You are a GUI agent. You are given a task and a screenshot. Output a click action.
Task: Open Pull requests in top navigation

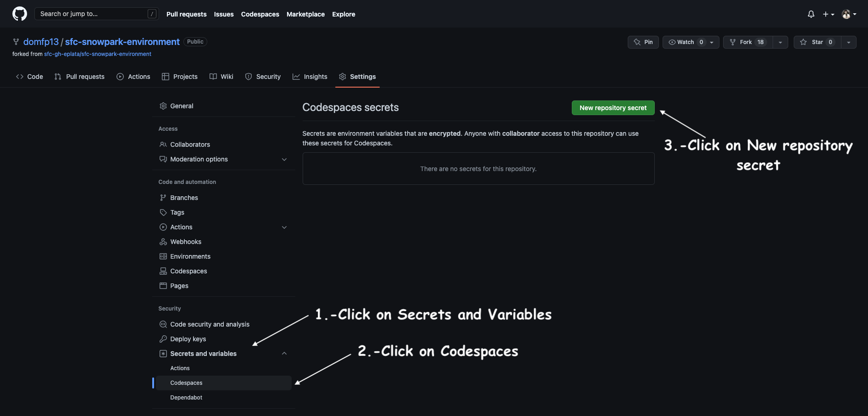(186, 14)
